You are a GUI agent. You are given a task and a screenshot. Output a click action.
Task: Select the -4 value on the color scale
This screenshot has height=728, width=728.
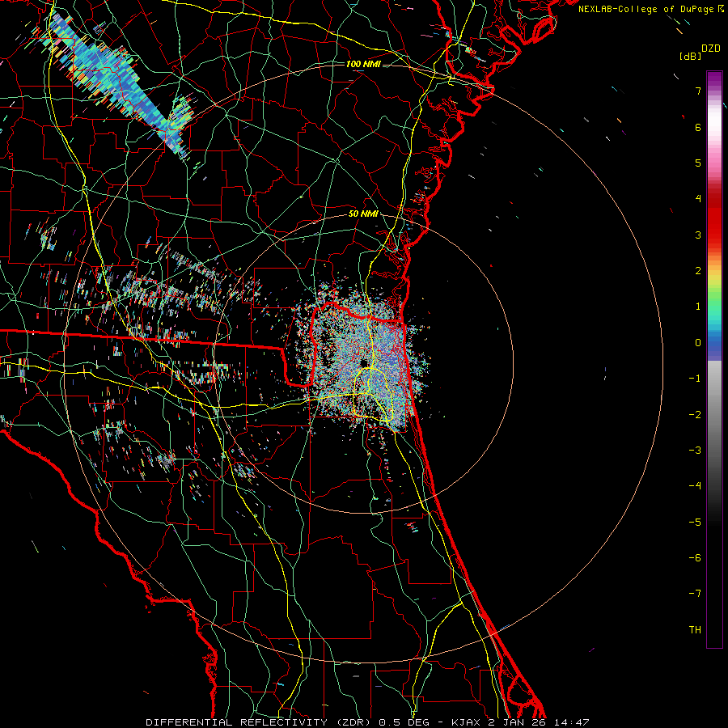(695, 486)
